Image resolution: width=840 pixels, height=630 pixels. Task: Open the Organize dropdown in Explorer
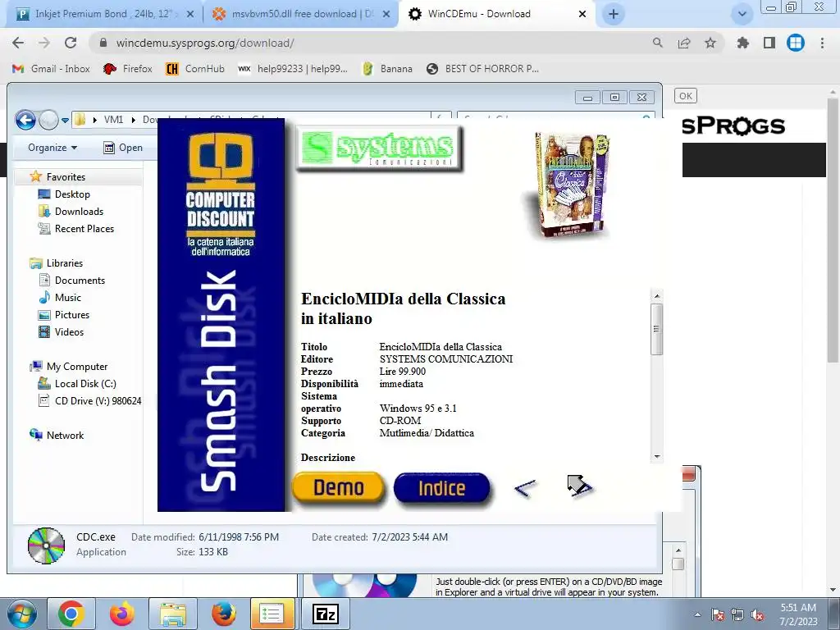pos(52,148)
